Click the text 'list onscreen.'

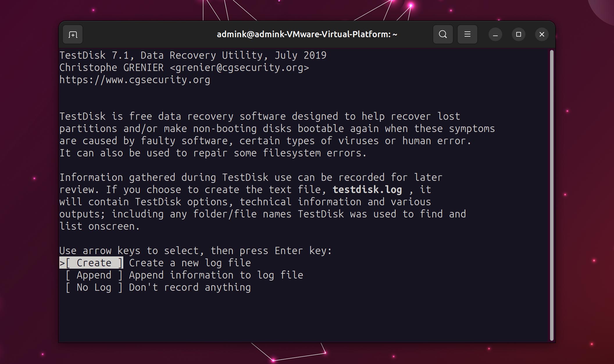(x=100, y=226)
